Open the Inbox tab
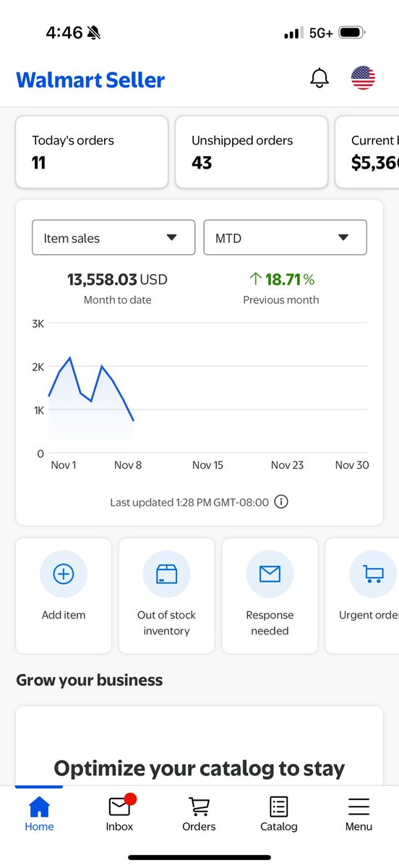399x868 pixels. [119, 814]
